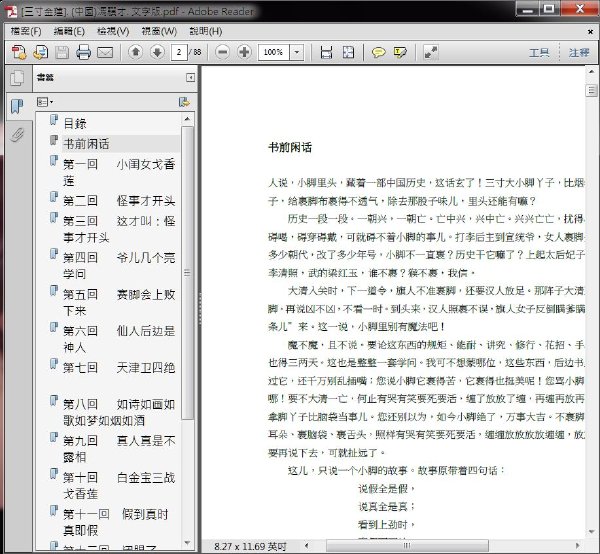The height and width of the screenshot is (554, 600).
Task: Click bookmarks list scroll up arrow
Action: [187, 119]
